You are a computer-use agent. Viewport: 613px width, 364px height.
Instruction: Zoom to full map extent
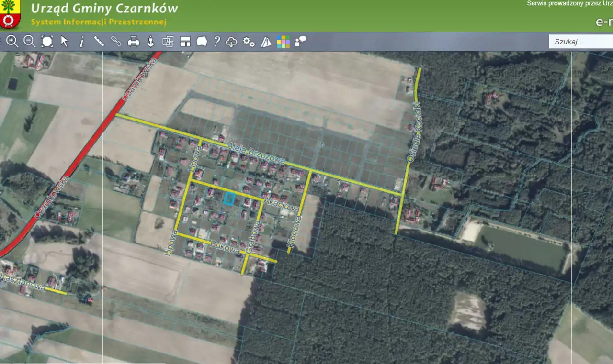47,42
